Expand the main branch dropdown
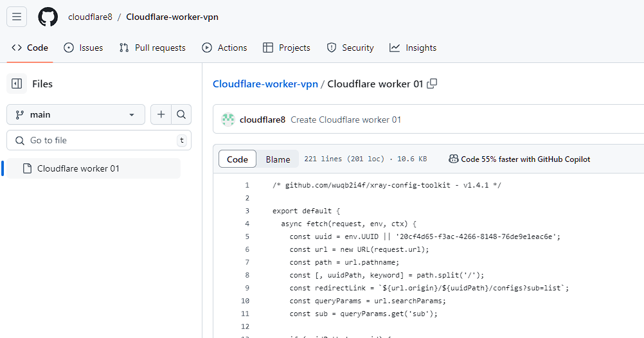Viewport: 644px width, 338px height. [x=75, y=114]
